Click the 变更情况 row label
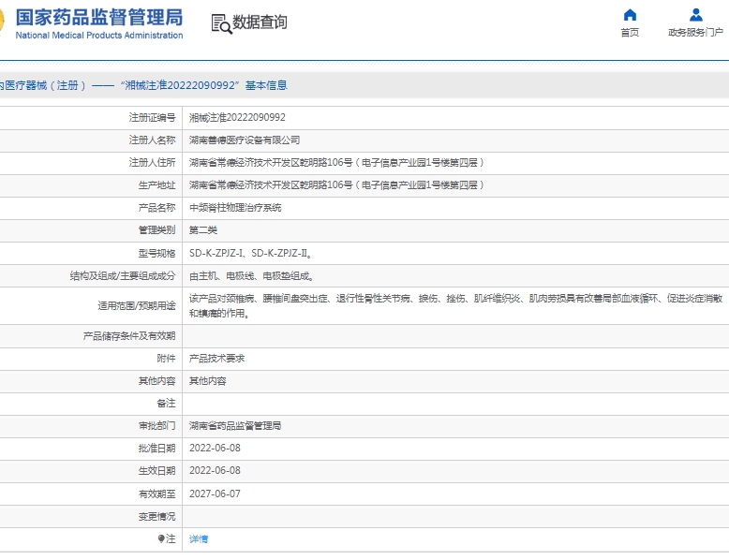This screenshot has height=560, width=729. coord(157,516)
